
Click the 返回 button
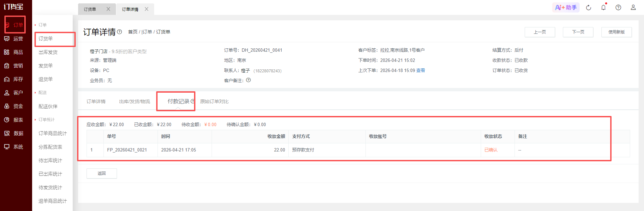(102, 173)
